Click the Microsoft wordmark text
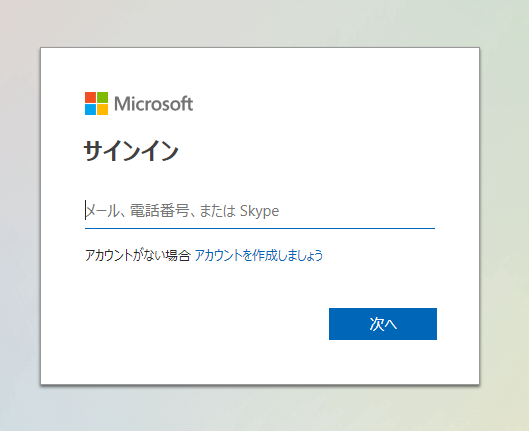This screenshot has height=431, width=529. point(154,104)
